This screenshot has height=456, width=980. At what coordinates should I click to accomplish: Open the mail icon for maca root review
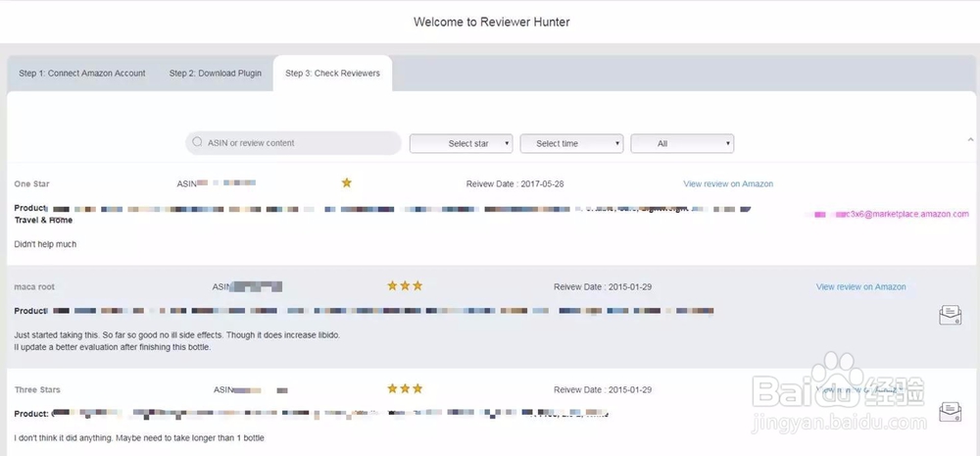click(x=950, y=315)
